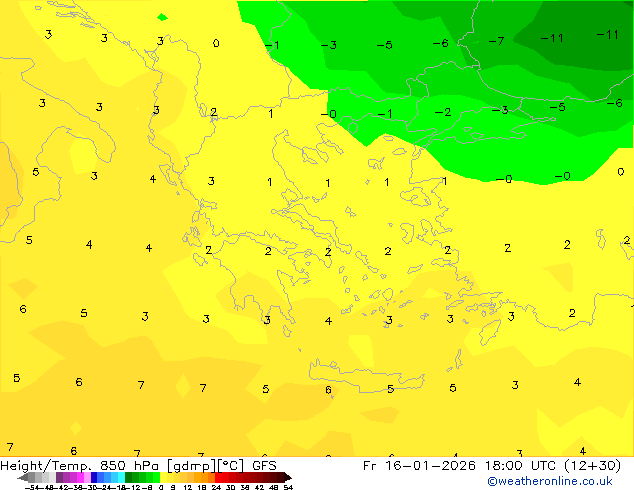
Task: Click the "GFS" model label
Action: pos(264,466)
